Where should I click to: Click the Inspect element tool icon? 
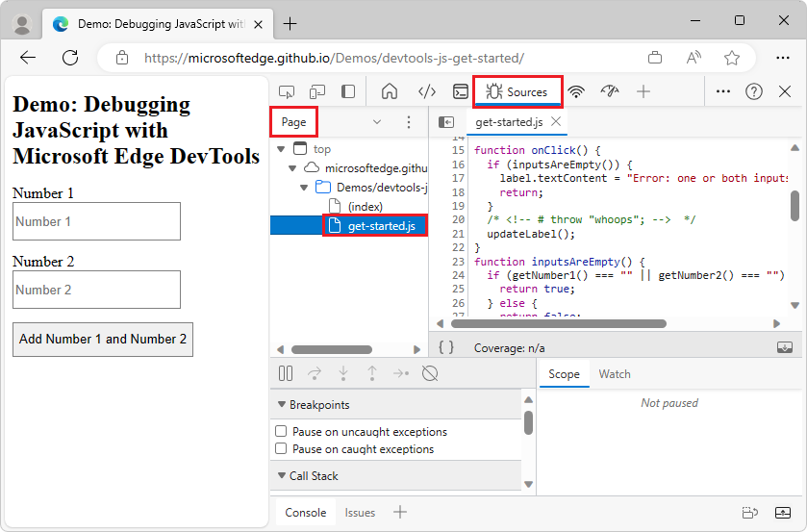click(x=287, y=92)
